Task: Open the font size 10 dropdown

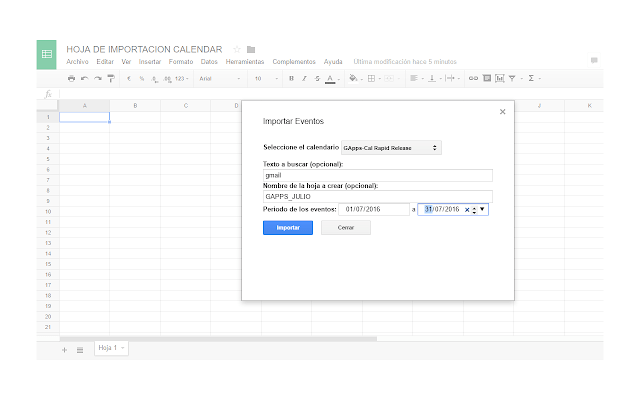Action: pos(265,78)
